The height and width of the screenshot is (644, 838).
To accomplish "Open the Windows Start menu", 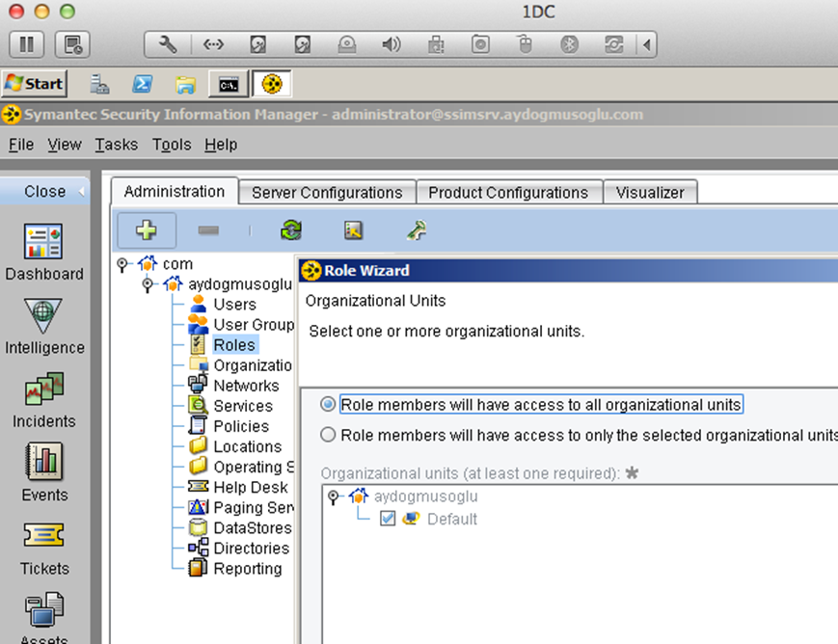I will [x=35, y=84].
